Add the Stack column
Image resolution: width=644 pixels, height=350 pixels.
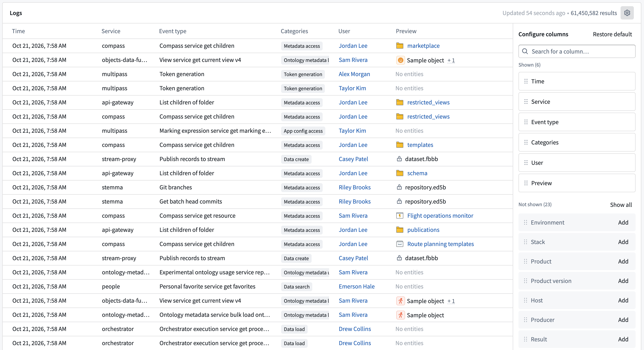pyautogui.click(x=623, y=242)
